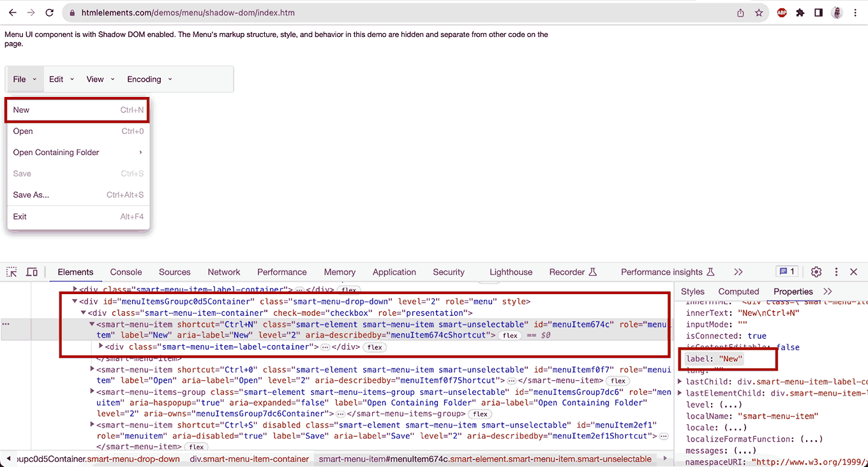Select Exit in the File menu
Viewport: 868px width, 467px height.
point(78,217)
